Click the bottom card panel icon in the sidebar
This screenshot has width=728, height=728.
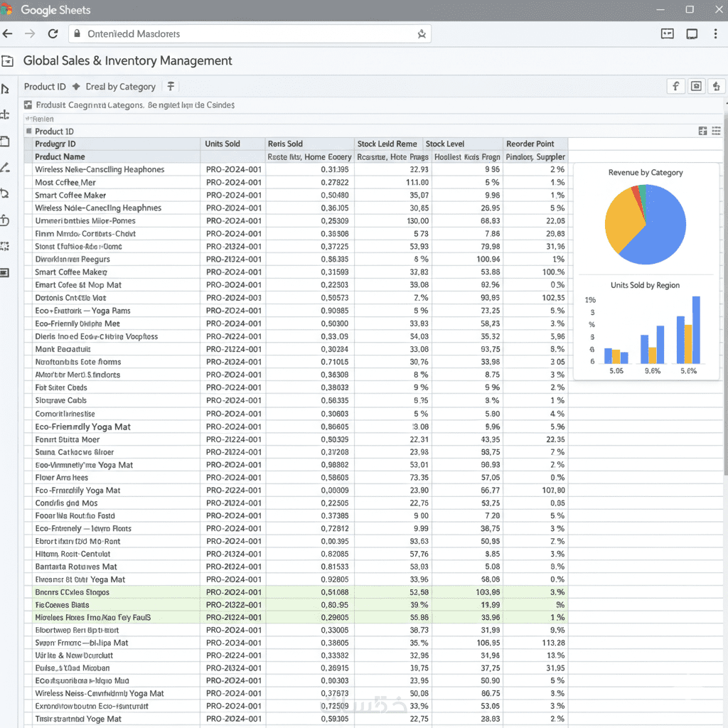5,272
